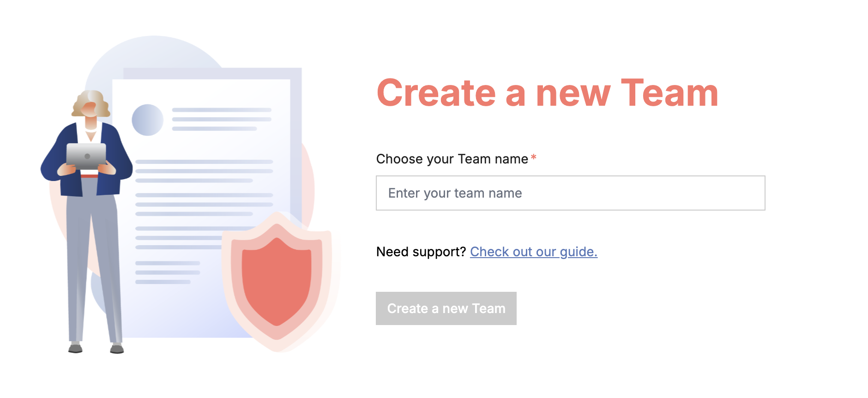
Task: Click the text lines beside the avatar circle
Action: tap(222, 120)
